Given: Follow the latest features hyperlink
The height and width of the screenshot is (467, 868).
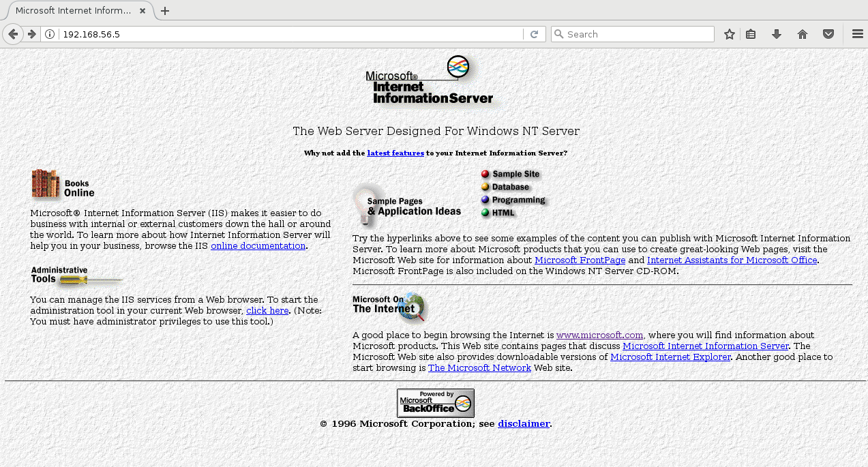Looking at the screenshot, I should tap(395, 153).
